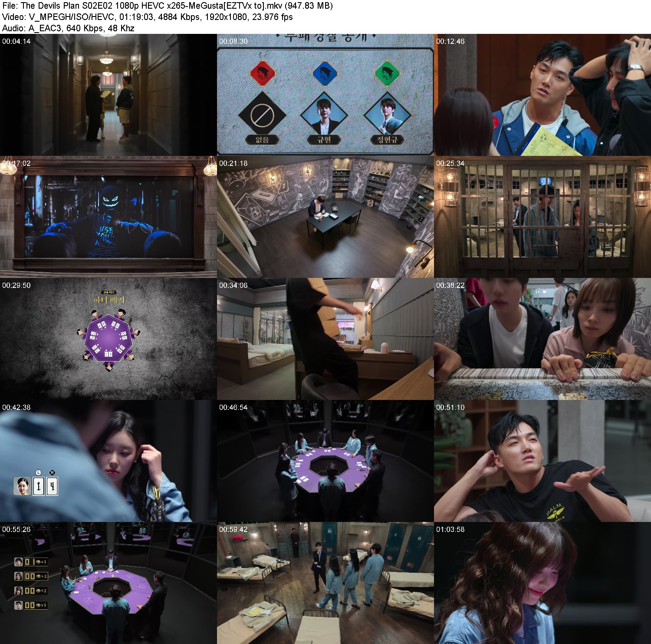651x644 pixels.
Task: Click the dormitory frame at 00:59:42
Action: 325,583
